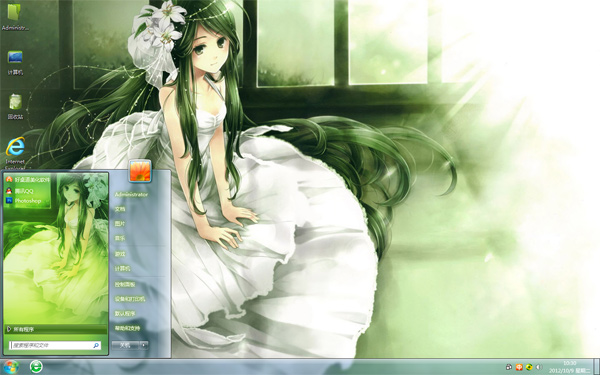Open shutdown options arrow beside 关机
Screen dimensions: 600x375
coord(144,345)
